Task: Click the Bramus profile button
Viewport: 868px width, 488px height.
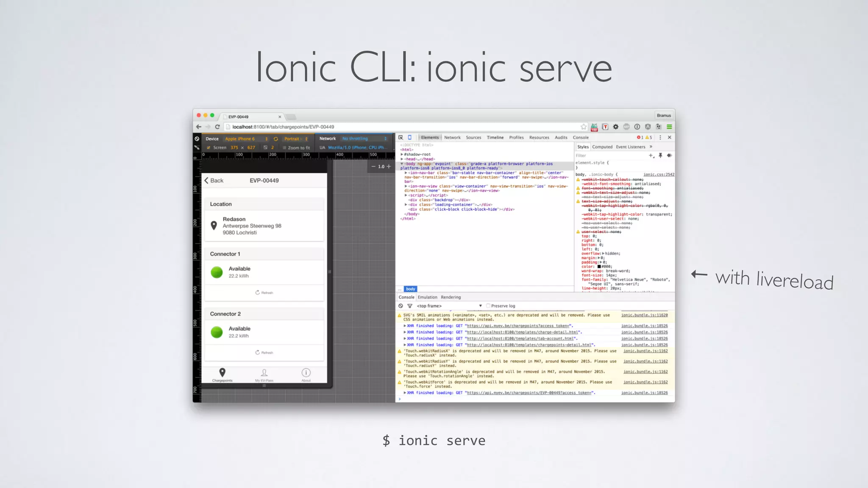Action: click(x=664, y=115)
